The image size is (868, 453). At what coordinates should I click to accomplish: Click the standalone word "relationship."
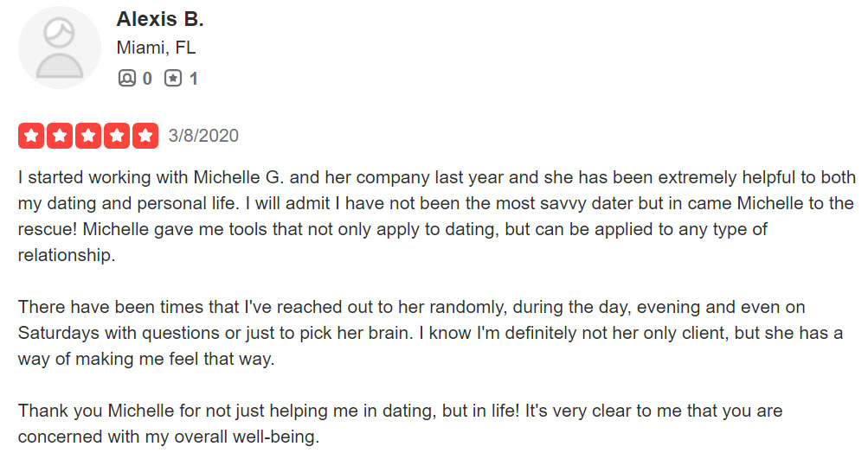(x=67, y=255)
